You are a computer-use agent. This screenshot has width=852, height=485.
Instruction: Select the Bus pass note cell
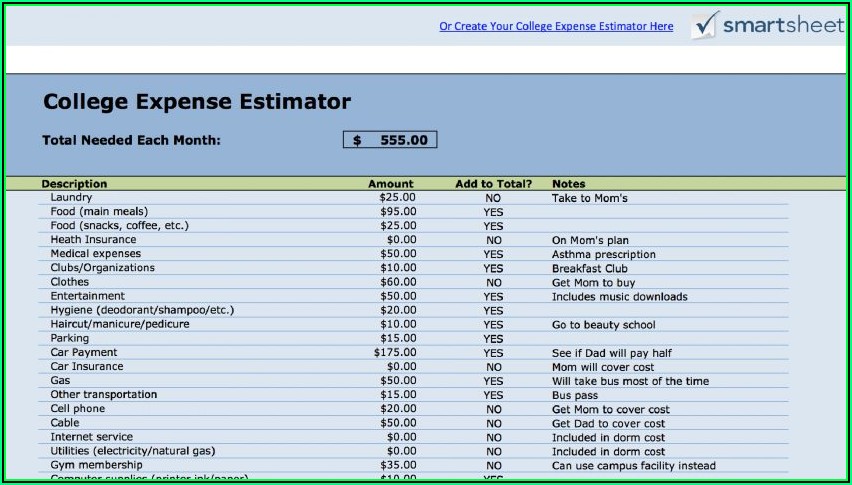pyautogui.click(x=576, y=395)
